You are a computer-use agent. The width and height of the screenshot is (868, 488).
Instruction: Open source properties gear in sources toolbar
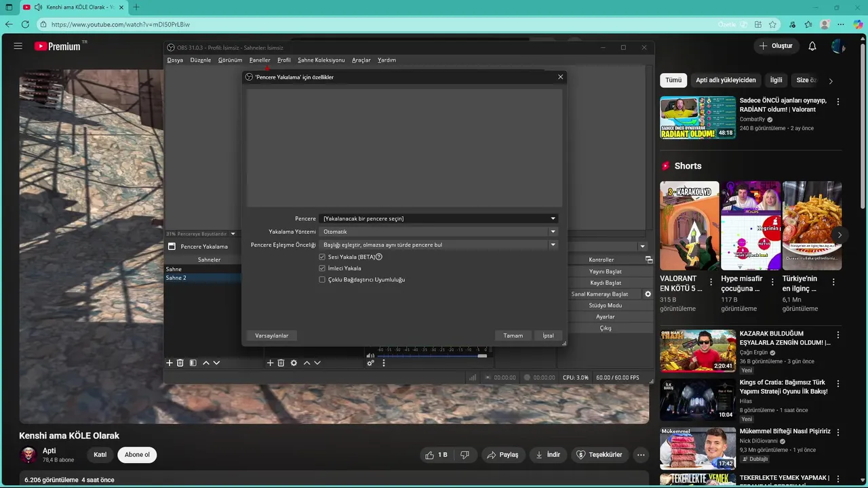[x=294, y=363]
